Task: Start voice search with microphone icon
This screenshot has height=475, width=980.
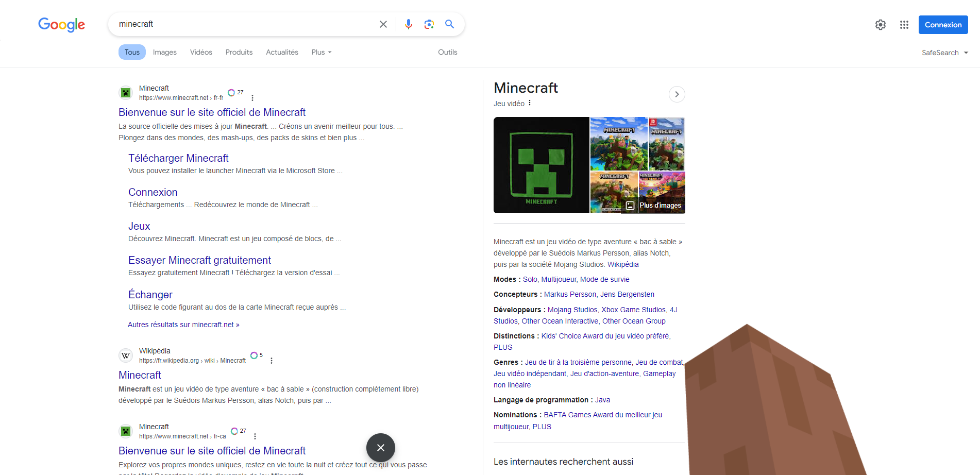Action: 409,24
